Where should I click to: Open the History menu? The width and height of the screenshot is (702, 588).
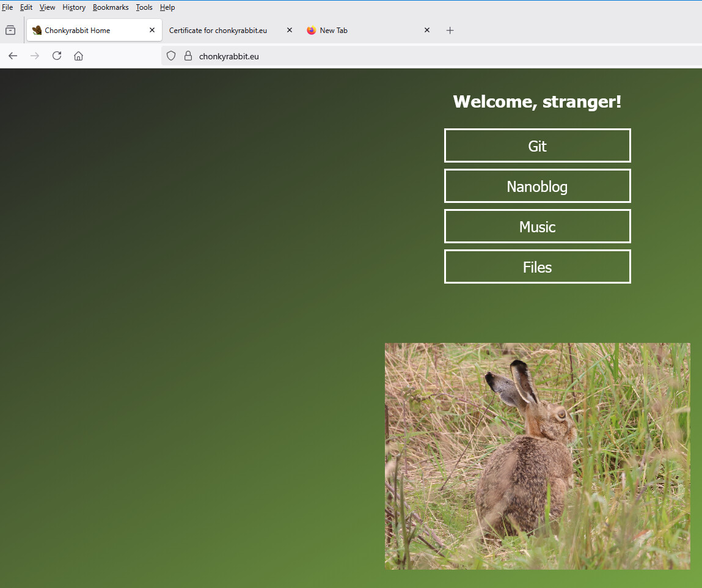point(74,7)
